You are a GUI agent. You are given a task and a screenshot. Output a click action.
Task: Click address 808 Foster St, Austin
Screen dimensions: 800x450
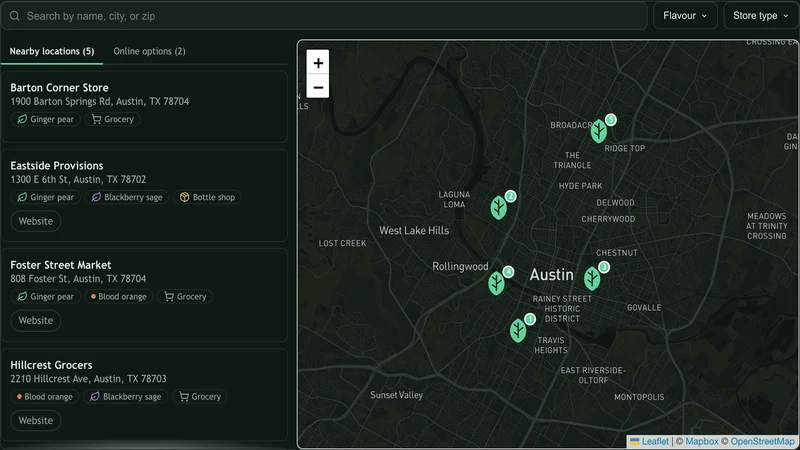pyautogui.click(x=78, y=279)
